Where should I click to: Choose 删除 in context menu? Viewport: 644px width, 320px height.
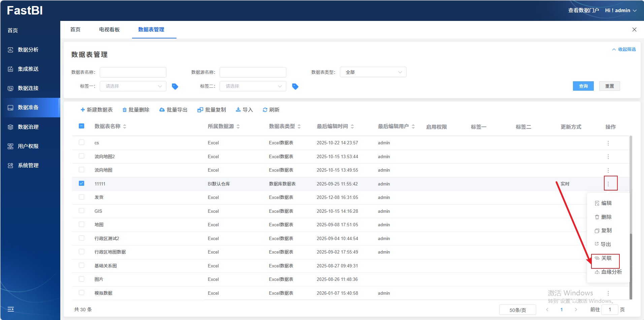(x=603, y=217)
